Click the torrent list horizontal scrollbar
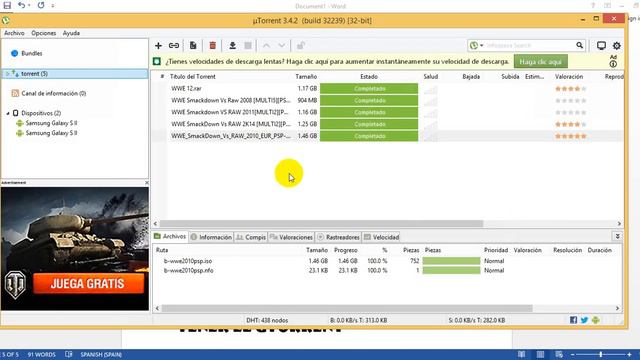640x360 pixels. (321, 224)
